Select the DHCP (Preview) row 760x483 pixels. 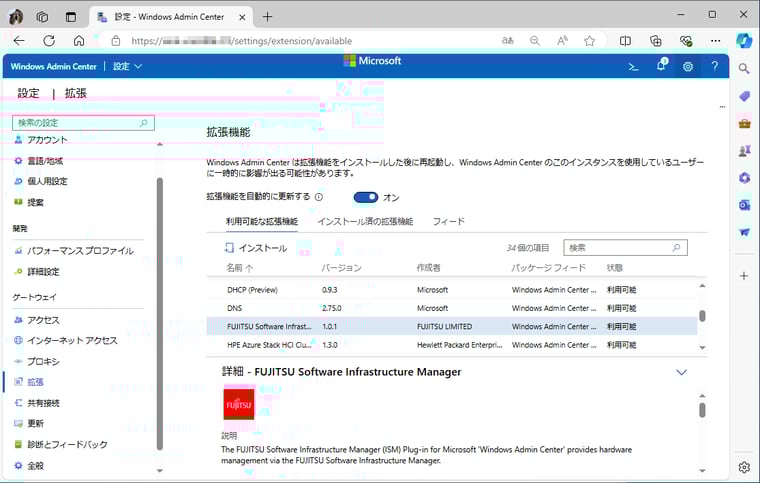click(x=452, y=290)
